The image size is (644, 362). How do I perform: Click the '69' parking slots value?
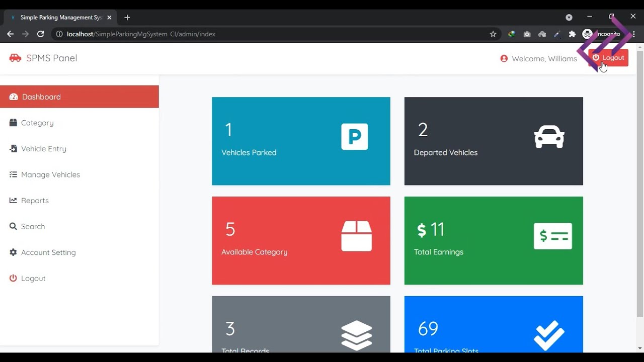tap(428, 329)
